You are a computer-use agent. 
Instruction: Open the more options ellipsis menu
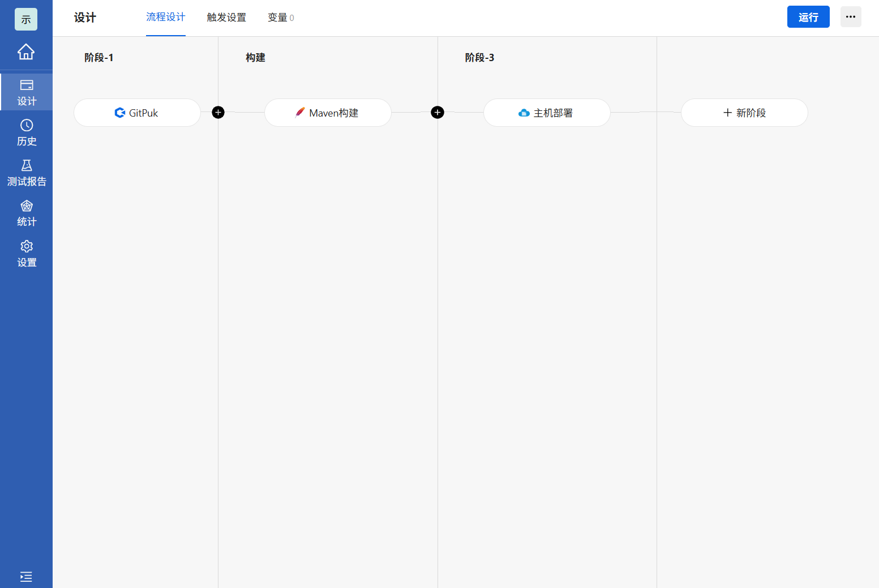pyautogui.click(x=851, y=17)
